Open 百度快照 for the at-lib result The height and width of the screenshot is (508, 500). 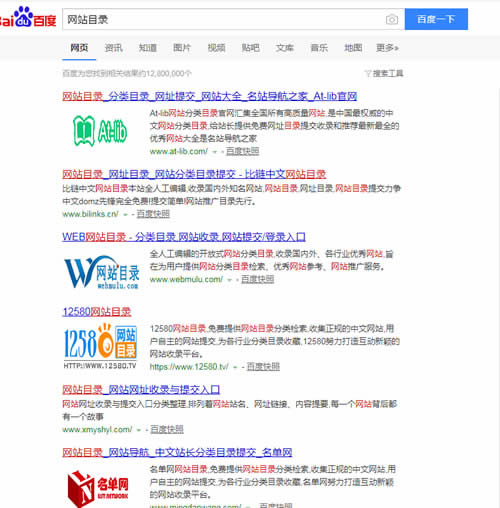coord(242,151)
